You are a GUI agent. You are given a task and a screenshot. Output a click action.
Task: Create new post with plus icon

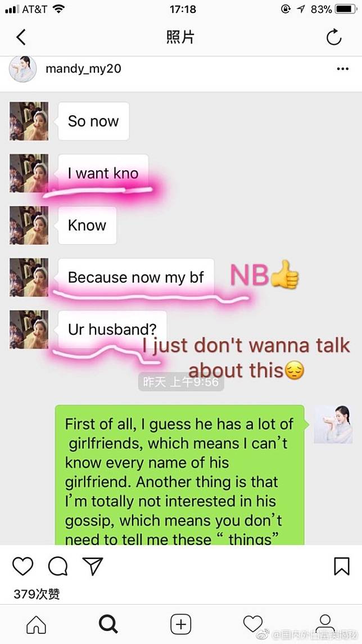pos(180,625)
